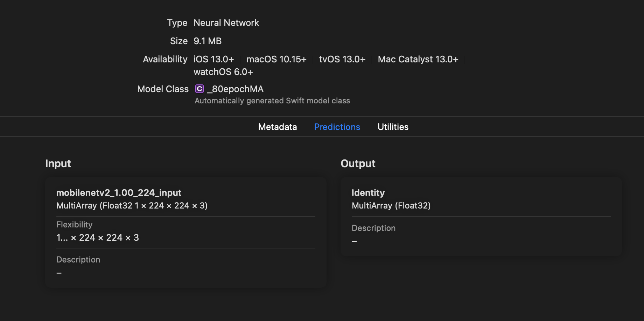Screen dimensions: 644x321
Task: Click the purple C class icon
Action: click(x=199, y=89)
